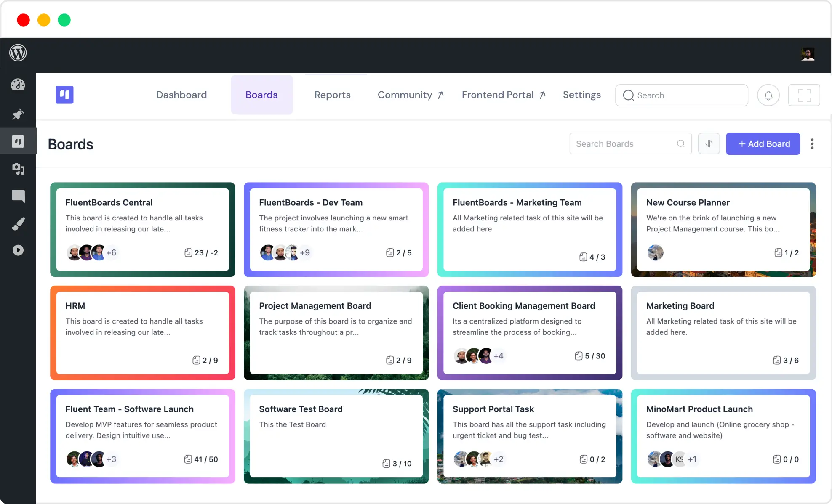Open the Settings tab
Viewport: 832px width, 504px height.
[x=581, y=95]
